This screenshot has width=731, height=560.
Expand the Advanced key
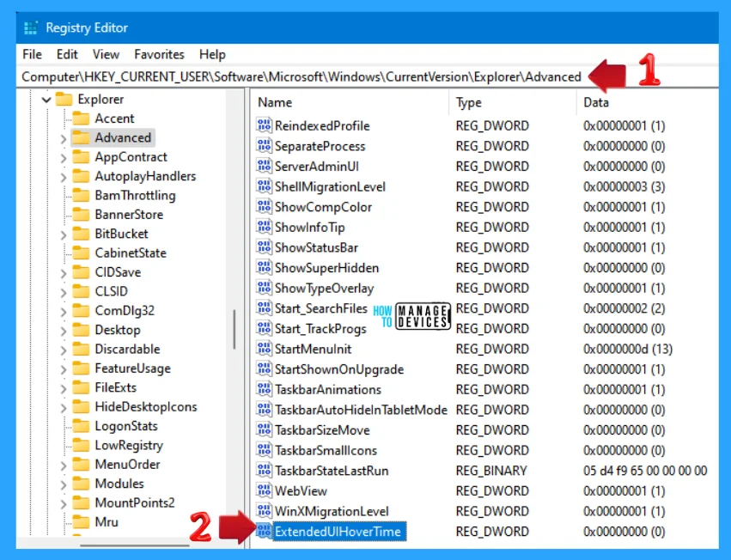pyautogui.click(x=64, y=138)
